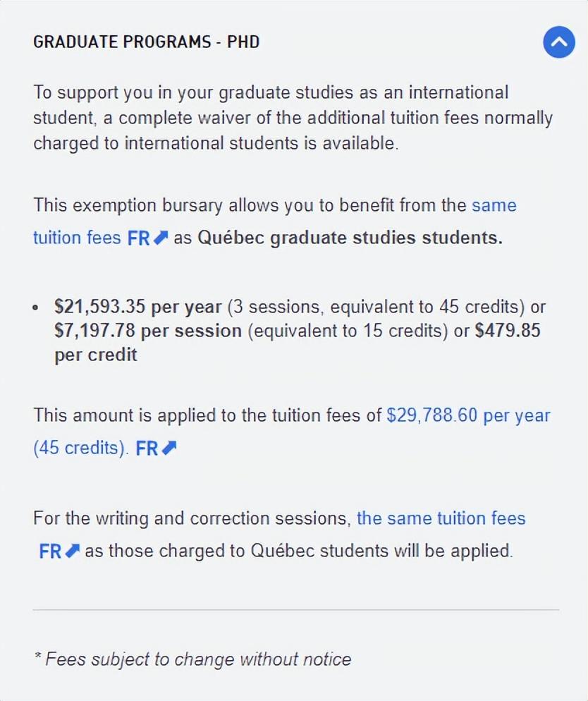Collapse the Graduate Programs PhD section chevron
The image size is (588, 701).
point(558,42)
